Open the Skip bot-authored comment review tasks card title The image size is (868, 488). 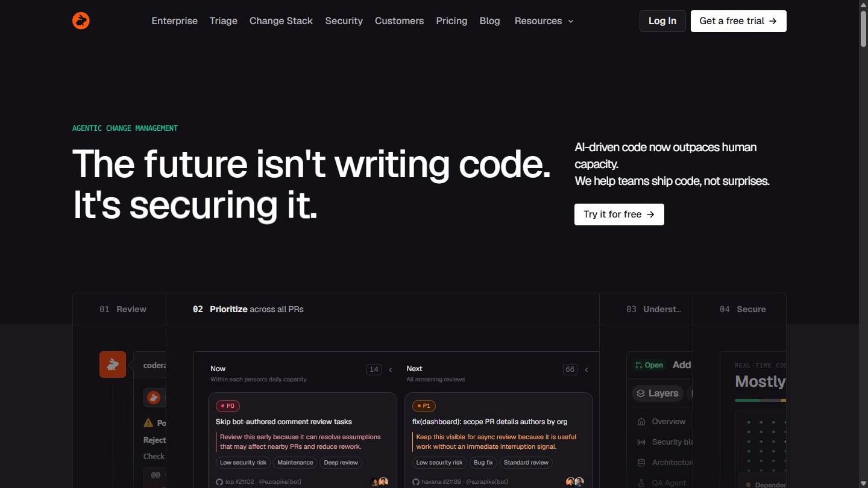click(284, 422)
